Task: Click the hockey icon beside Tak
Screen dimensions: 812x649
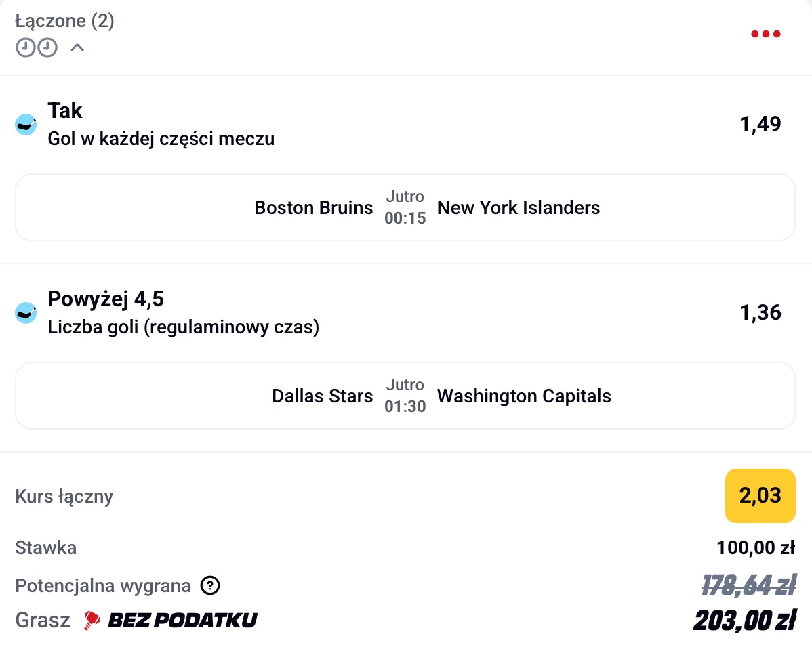Action: click(x=26, y=125)
